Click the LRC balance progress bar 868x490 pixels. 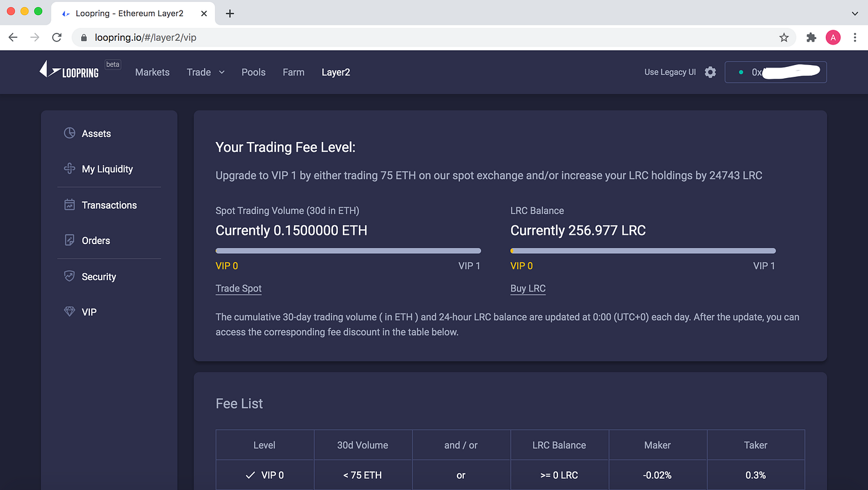point(643,251)
